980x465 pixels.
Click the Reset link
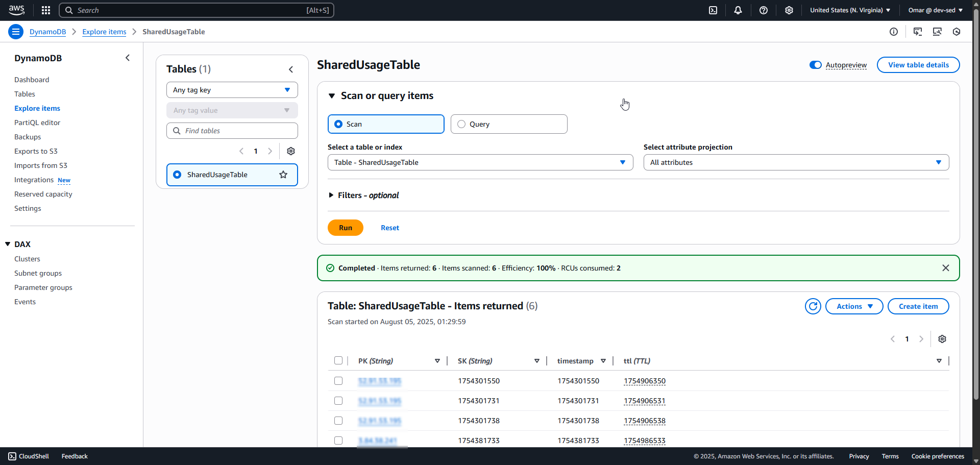(390, 228)
